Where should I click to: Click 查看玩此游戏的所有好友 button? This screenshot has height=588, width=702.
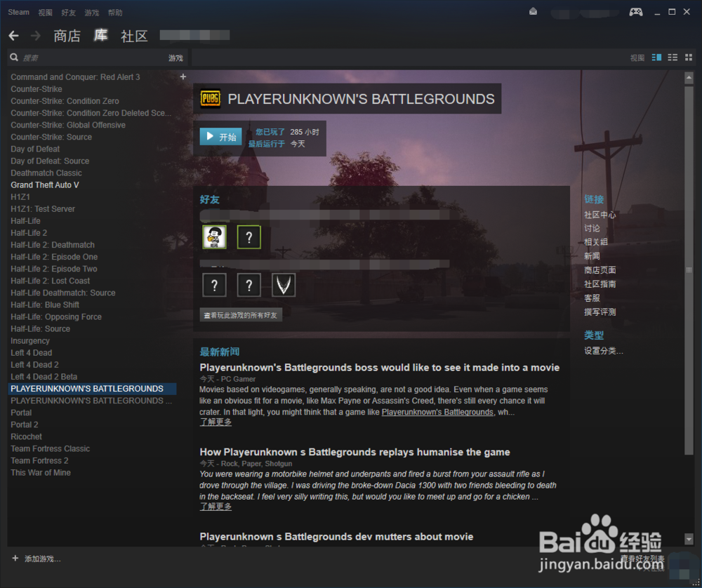[x=241, y=315]
